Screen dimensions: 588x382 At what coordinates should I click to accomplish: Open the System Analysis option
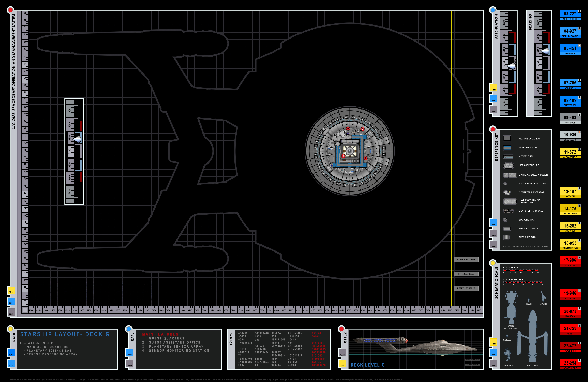click(x=466, y=260)
